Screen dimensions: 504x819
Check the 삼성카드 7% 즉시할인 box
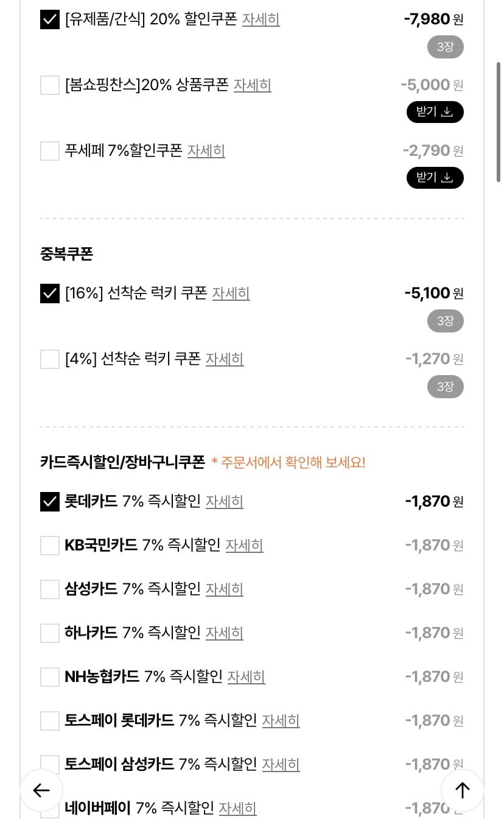pyautogui.click(x=50, y=589)
